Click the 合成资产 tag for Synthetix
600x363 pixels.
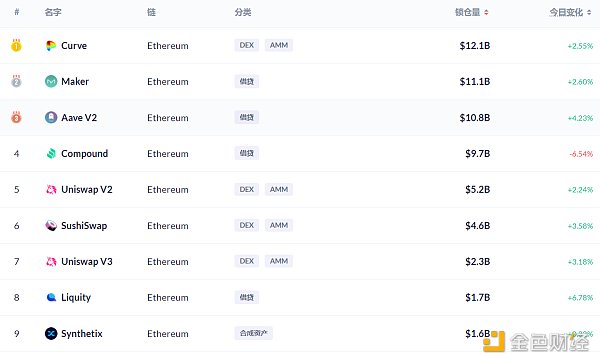tap(253, 333)
